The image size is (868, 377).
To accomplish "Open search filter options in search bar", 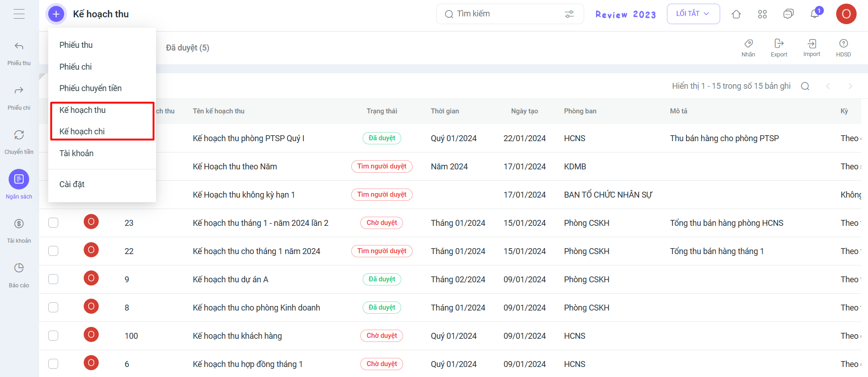I will (569, 14).
